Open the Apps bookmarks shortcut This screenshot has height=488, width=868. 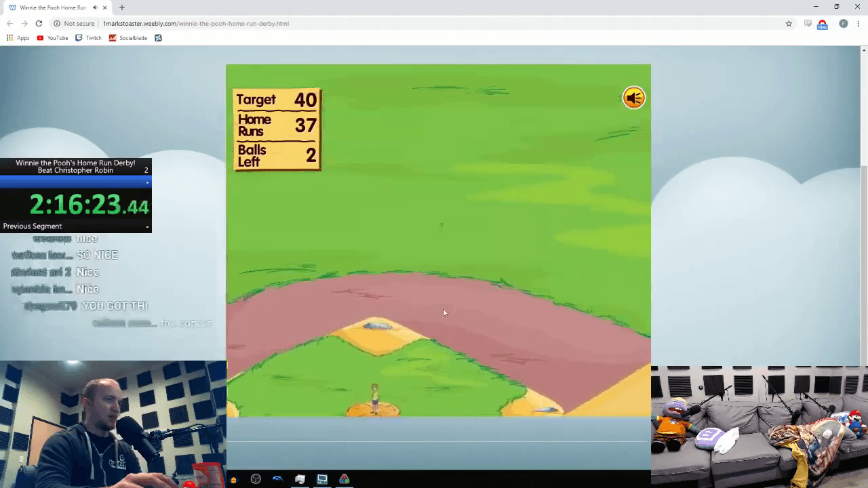click(18, 38)
